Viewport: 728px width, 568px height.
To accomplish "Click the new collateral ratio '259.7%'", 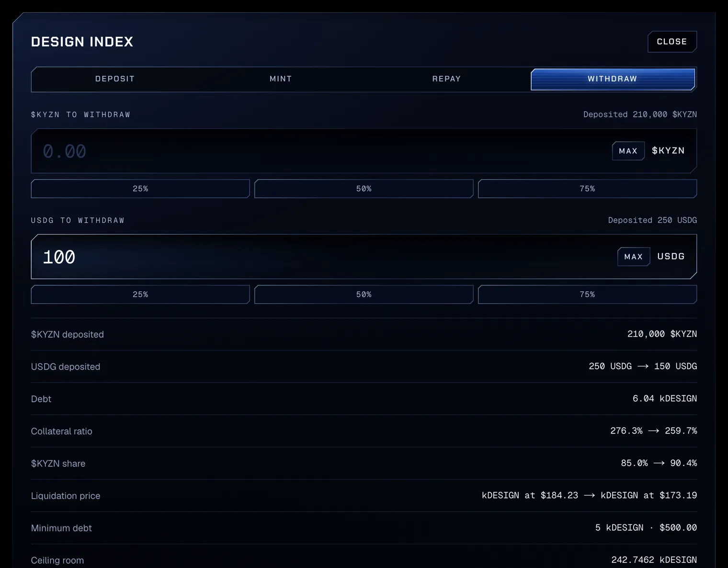I will (x=681, y=431).
